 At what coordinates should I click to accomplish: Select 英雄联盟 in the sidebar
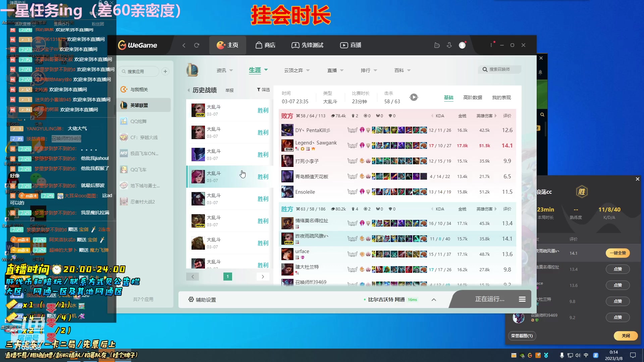click(144, 105)
